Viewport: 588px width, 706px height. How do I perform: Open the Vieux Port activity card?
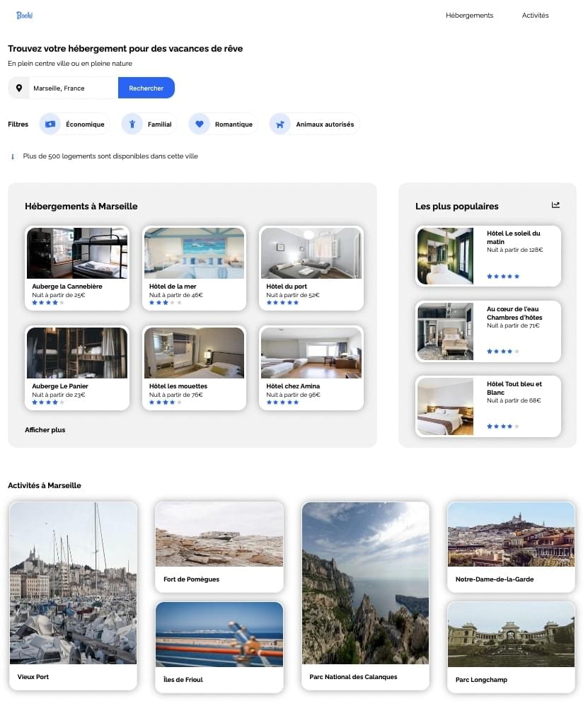pos(73,596)
